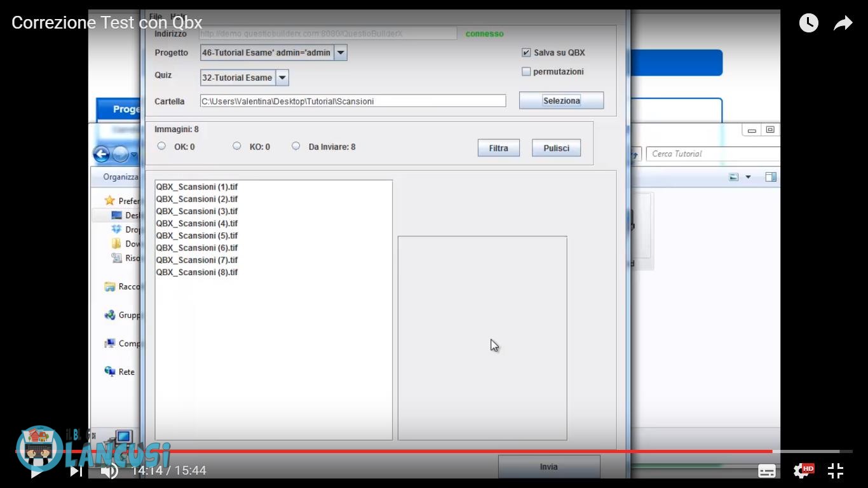
Task: Click the Pulisci button
Action: click(556, 148)
